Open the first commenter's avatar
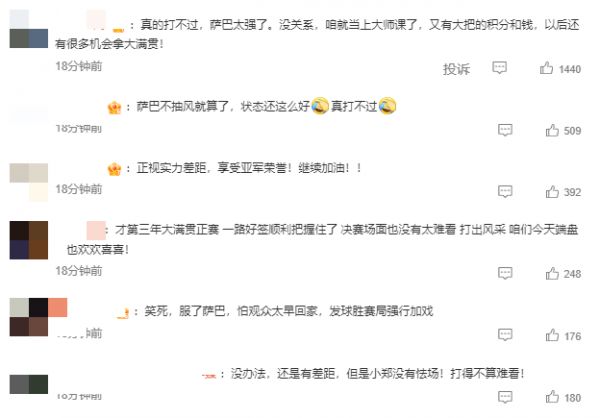The width and height of the screenshot is (600, 418). (x=29, y=29)
